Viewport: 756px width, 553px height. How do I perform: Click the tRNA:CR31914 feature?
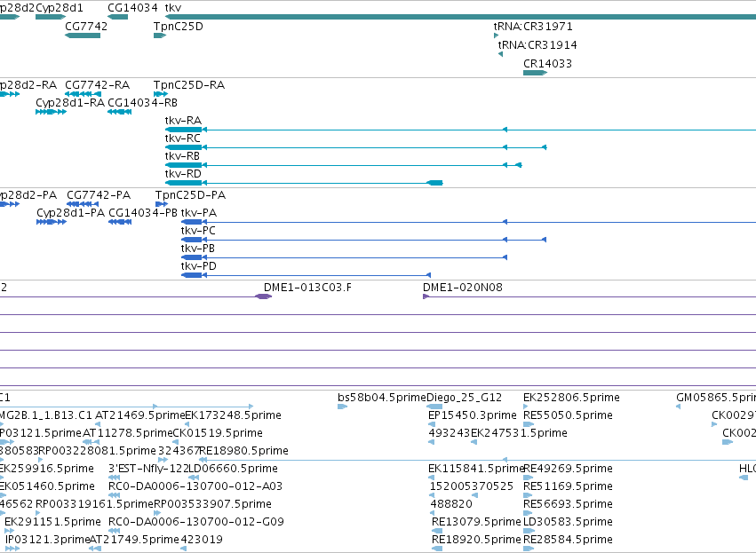point(500,54)
